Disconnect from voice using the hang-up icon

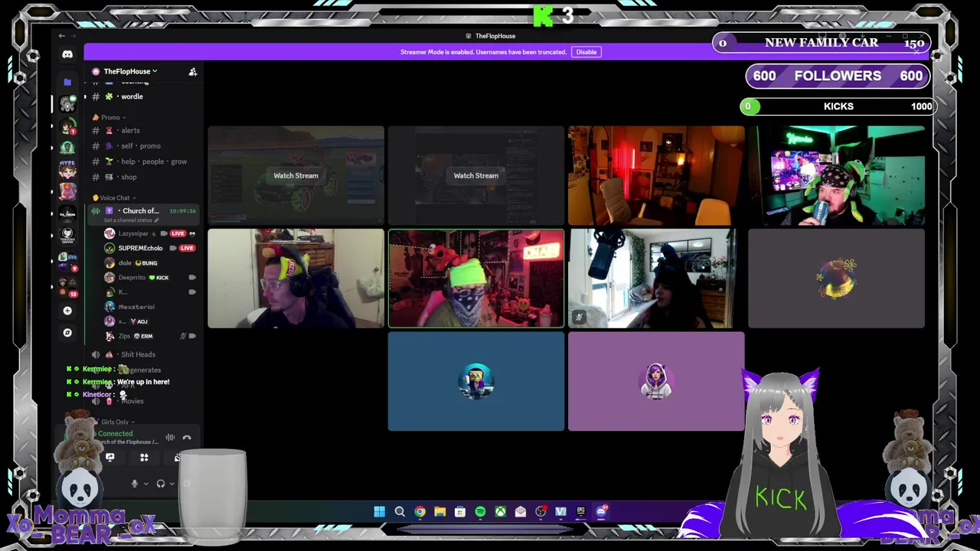coord(187,438)
